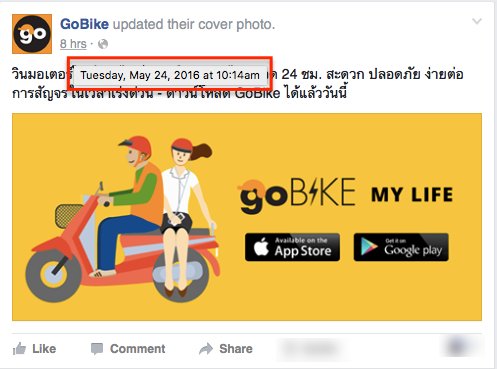Viewport: 497px width, 369px height.
Task: Click the MY LIFE text on banner
Action: click(412, 195)
